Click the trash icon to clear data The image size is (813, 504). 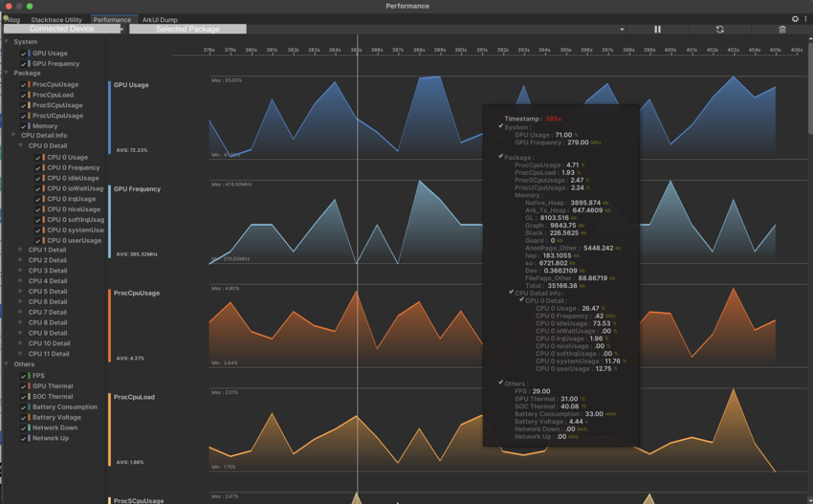click(x=782, y=30)
